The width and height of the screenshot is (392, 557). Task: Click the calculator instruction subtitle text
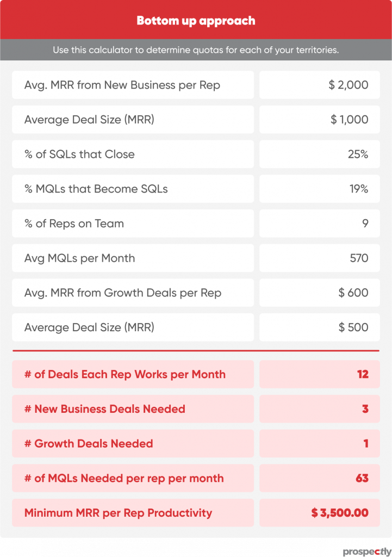[x=196, y=50]
